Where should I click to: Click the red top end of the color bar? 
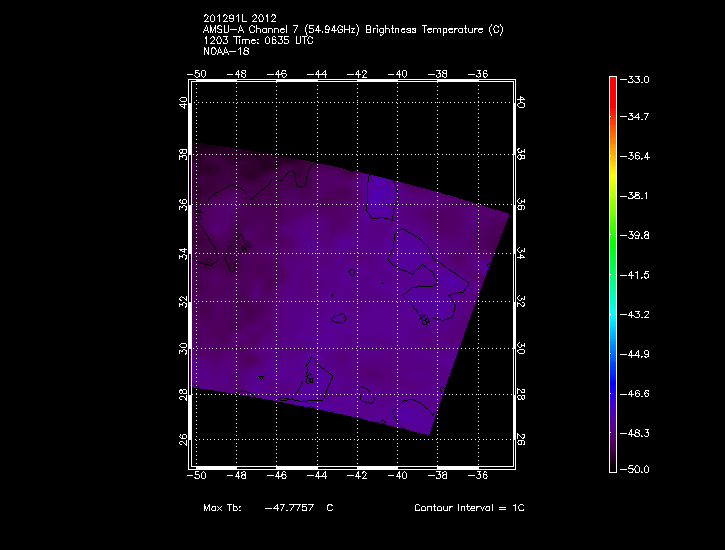click(x=612, y=81)
